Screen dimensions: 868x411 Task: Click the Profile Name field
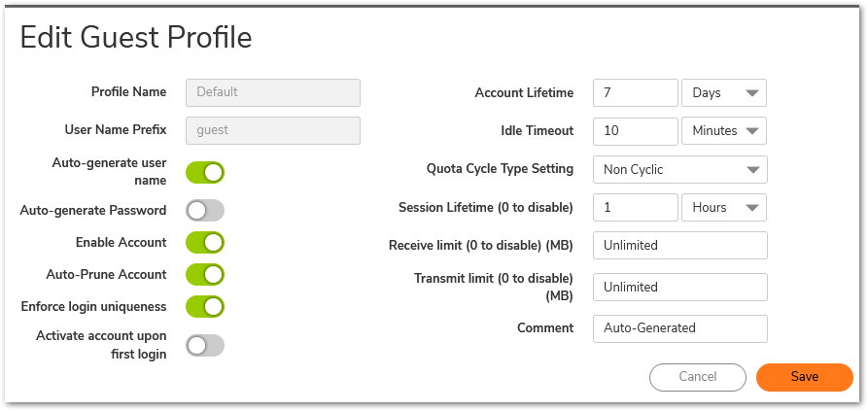[273, 92]
